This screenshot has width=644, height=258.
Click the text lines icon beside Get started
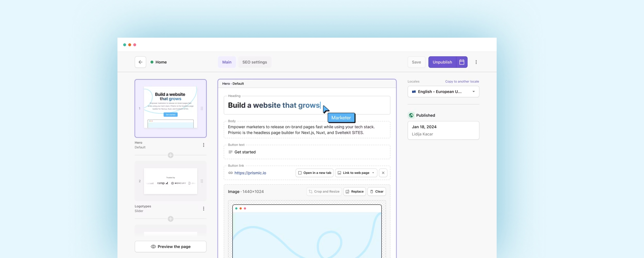click(x=231, y=152)
